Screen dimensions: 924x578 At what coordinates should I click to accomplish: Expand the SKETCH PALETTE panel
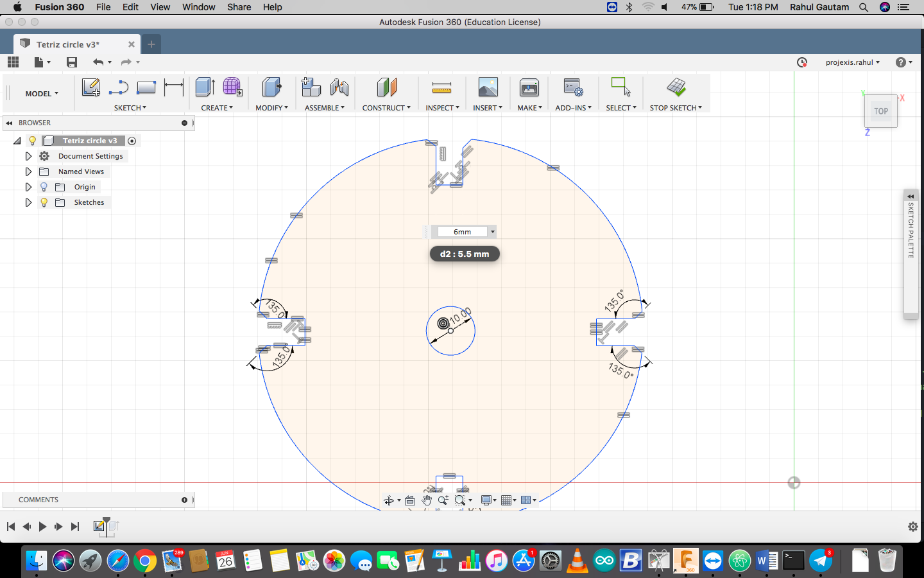[911, 197]
